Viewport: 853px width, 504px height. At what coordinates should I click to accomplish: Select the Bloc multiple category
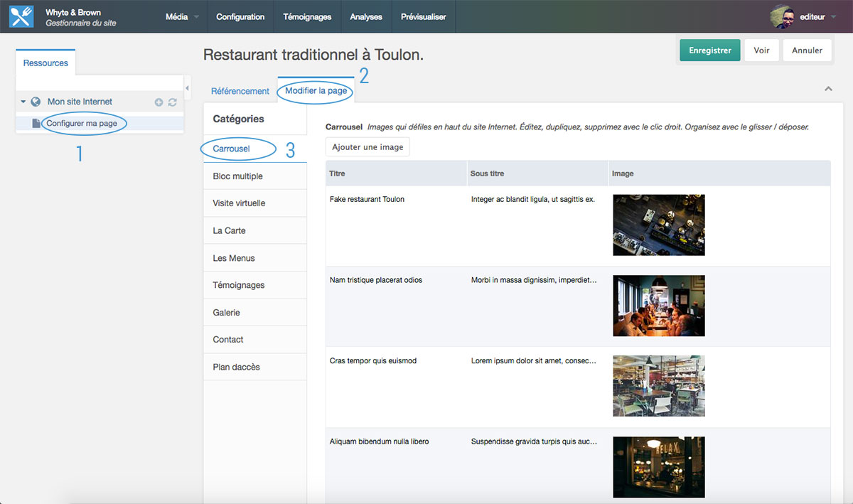237,176
